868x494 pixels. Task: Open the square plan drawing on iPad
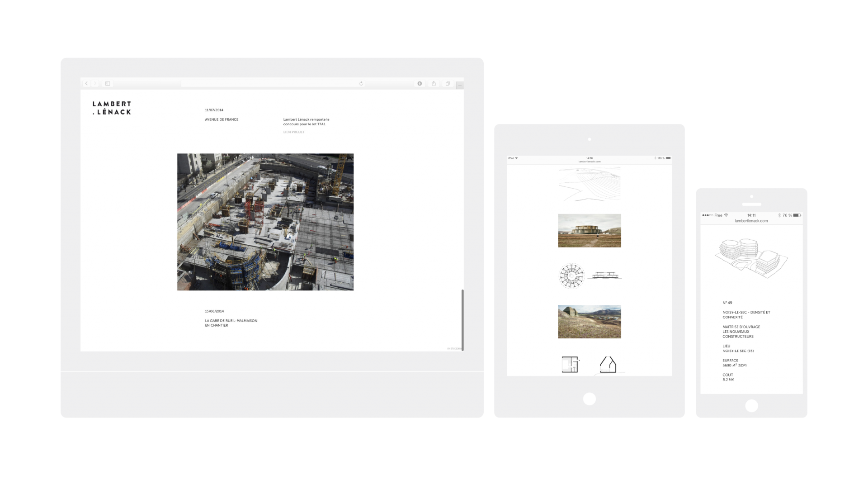pos(570,365)
